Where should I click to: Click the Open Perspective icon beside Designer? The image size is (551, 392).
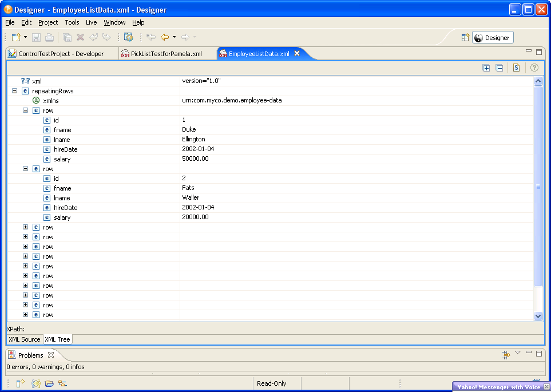[x=465, y=38]
